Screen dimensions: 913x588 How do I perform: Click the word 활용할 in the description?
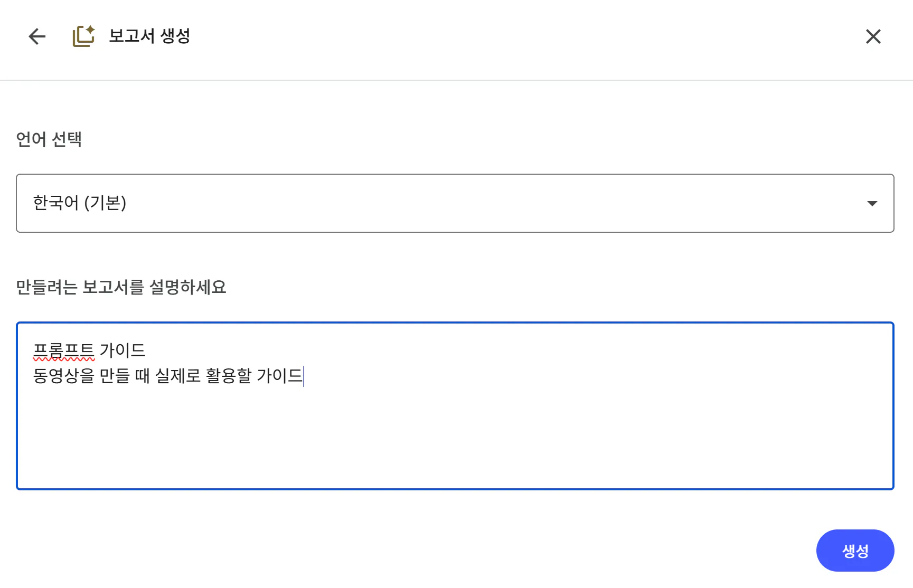point(229,376)
